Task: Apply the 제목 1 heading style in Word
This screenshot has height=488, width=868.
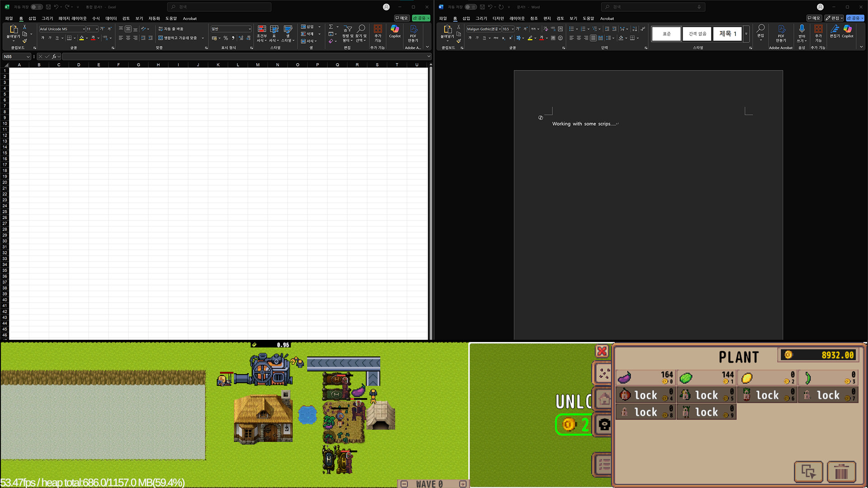Action: [x=727, y=34]
